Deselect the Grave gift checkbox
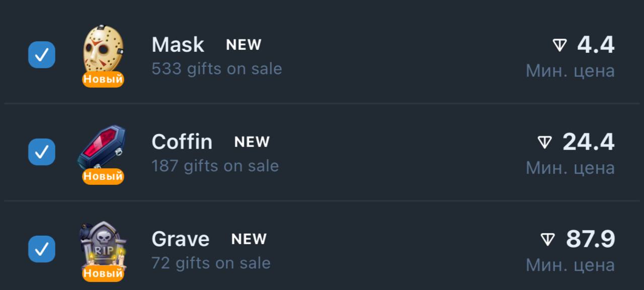The height and width of the screenshot is (290, 644). click(x=42, y=249)
